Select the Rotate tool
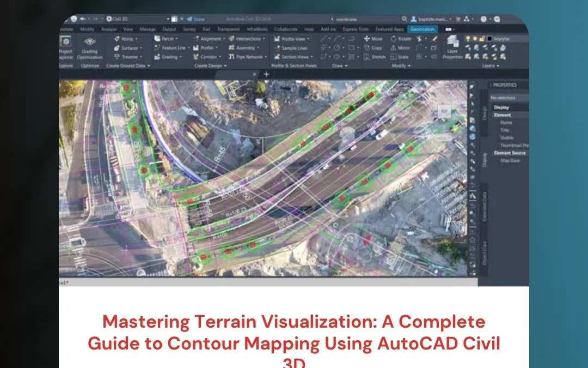The width and height of the screenshot is (588, 368). (x=401, y=39)
